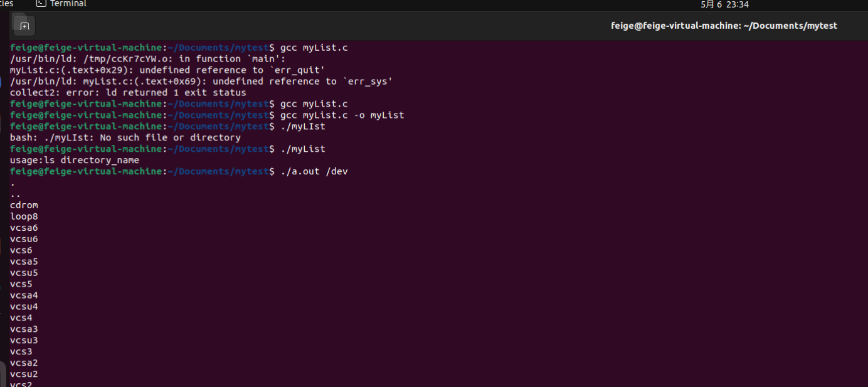Click the line mentioning /tmp/ccKr7cYW.o in function main
Image resolution: width=868 pixels, height=387 pixels.
coord(147,59)
